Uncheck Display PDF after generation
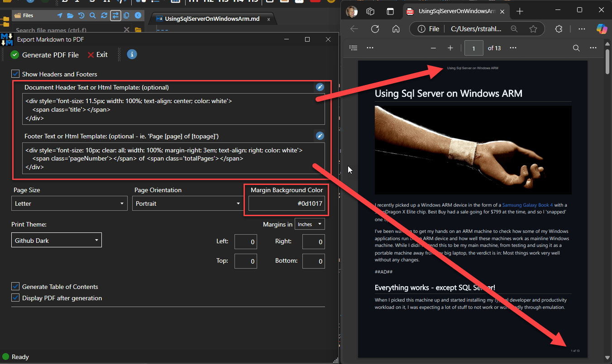 (x=15, y=298)
